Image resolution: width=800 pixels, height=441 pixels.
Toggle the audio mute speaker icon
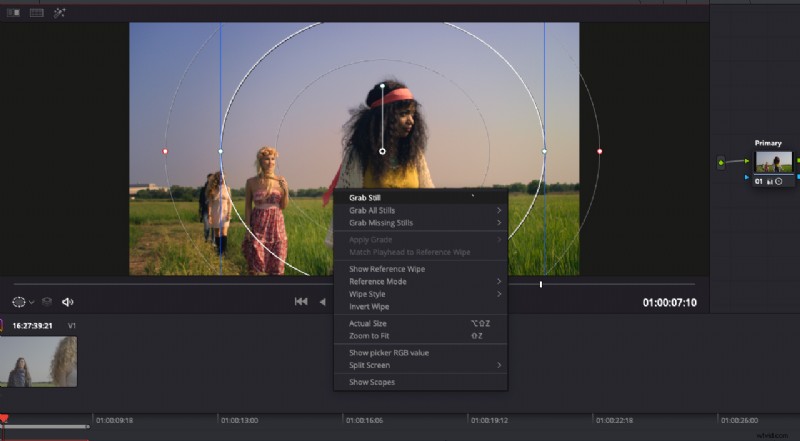(x=67, y=302)
